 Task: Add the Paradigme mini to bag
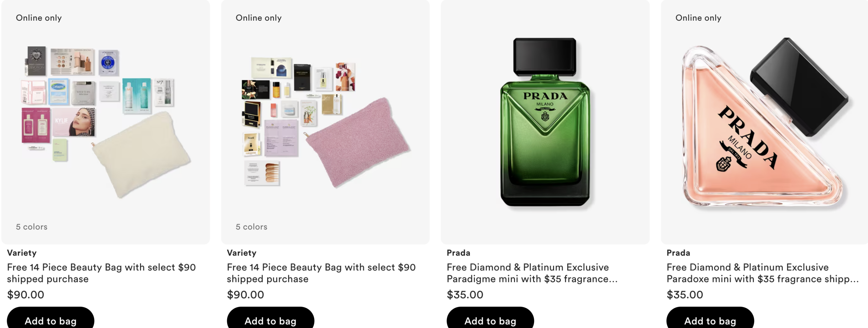(490, 320)
